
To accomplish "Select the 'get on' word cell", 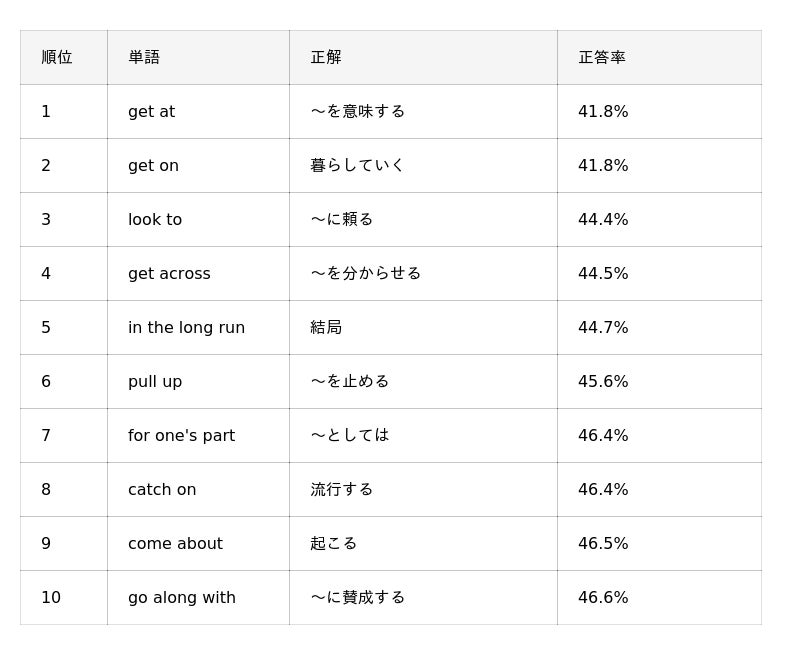I will click(x=198, y=165).
